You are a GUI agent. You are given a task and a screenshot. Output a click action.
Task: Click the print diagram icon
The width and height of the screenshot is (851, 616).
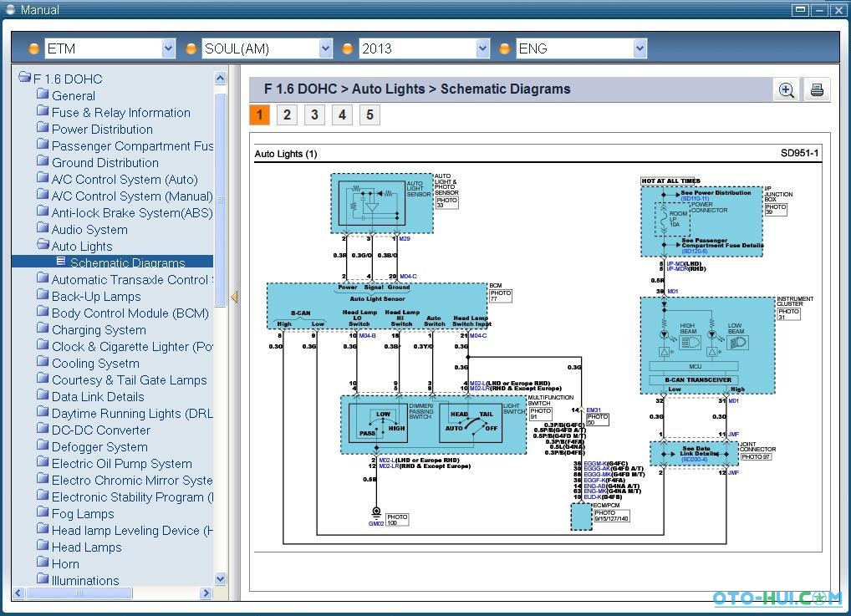[817, 90]
